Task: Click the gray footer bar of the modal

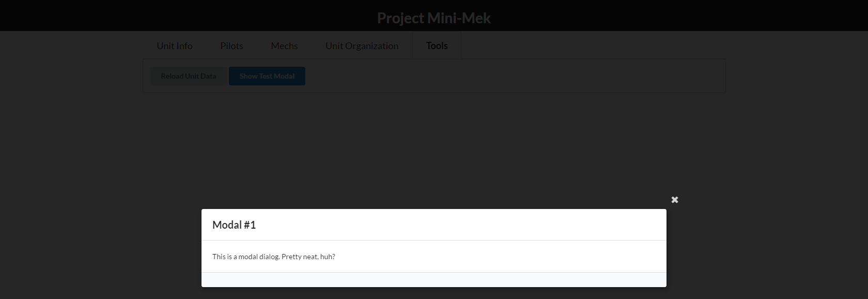Action: click(x=434, y=280)
